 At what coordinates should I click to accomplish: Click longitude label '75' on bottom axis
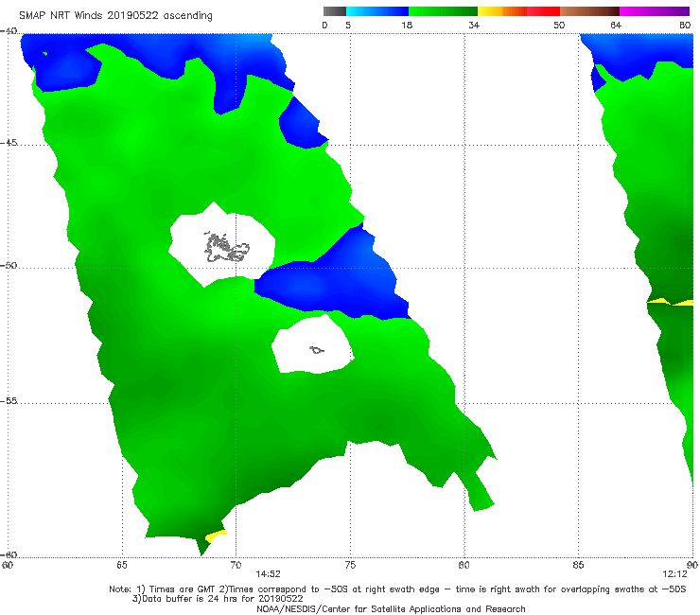point(350,565)
